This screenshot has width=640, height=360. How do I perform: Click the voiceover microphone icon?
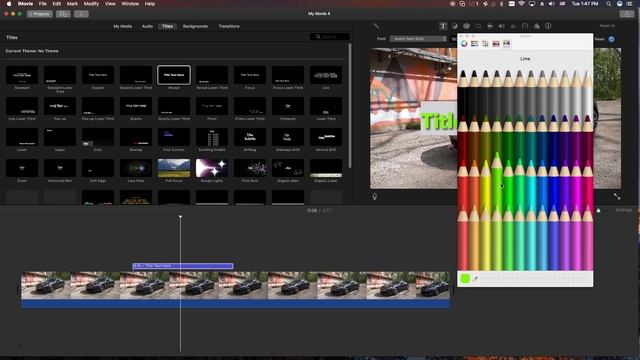tap(375, 196)
